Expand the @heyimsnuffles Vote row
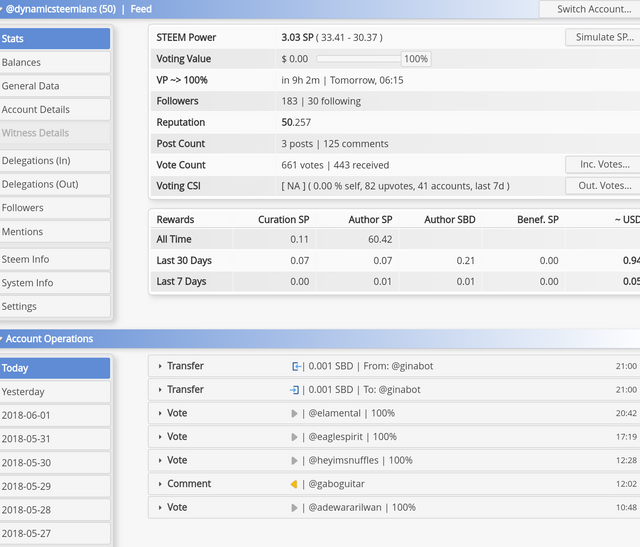This screenshot has width=640, height=547. pyautogui.click(x=160, y=460)
